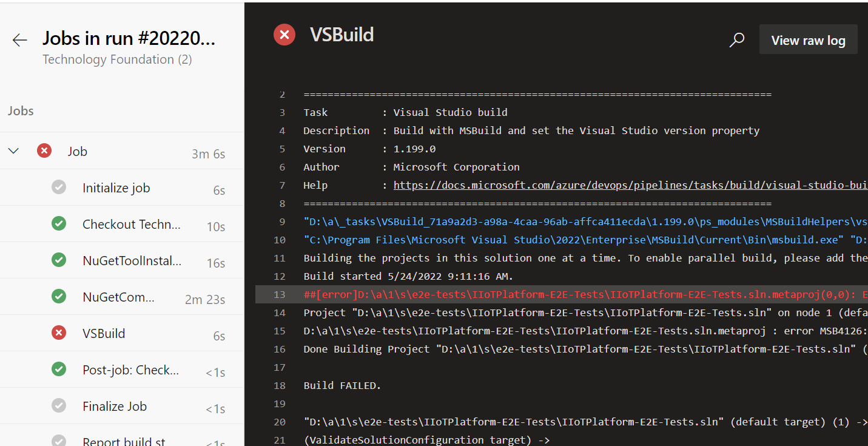
Task: Click the red error icon beside VSBuild step
Action: coord(59,333)
